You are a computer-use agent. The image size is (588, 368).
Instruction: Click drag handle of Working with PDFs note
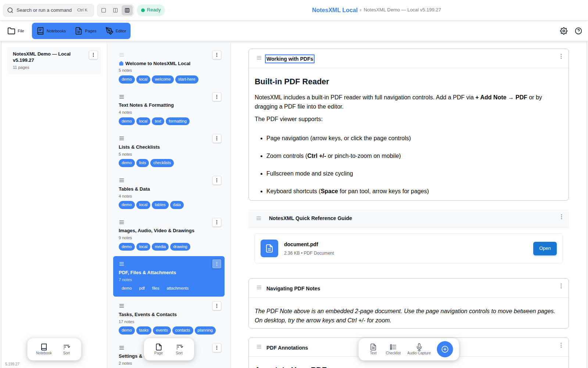click(259, 58)
